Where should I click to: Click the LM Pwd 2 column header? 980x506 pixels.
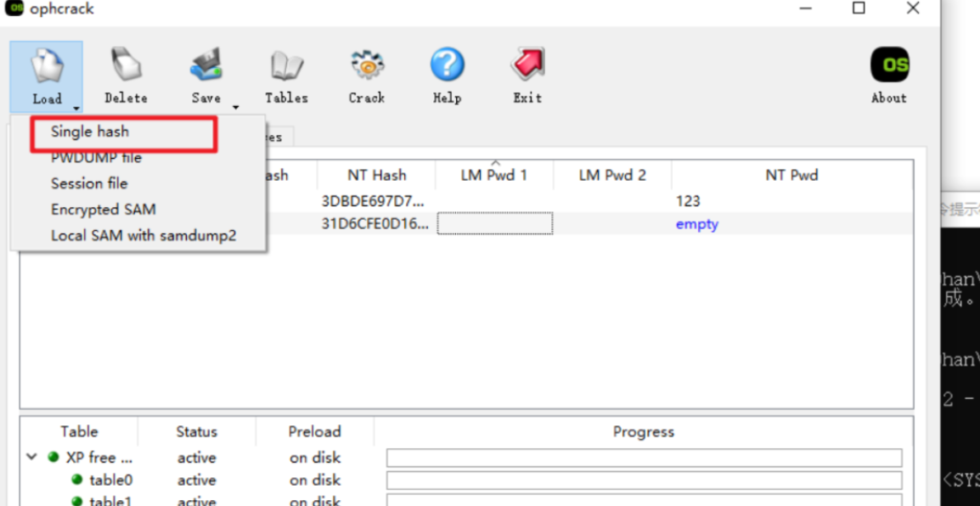(x=612, y=176)
